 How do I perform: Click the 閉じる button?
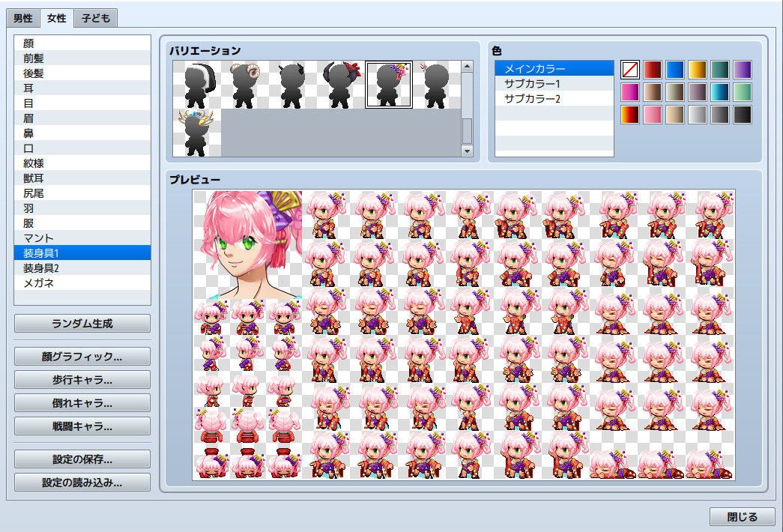743,516
